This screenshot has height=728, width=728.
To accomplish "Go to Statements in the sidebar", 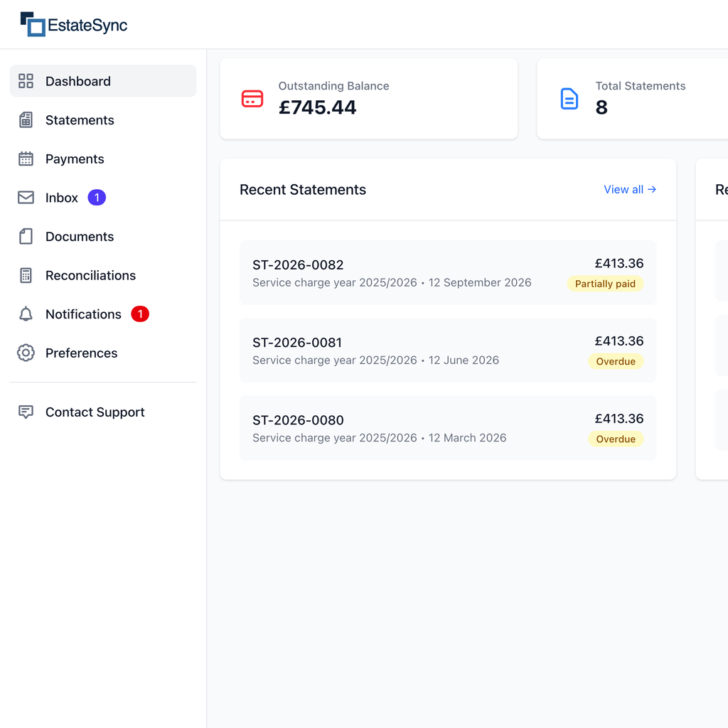I will point(103,119).
